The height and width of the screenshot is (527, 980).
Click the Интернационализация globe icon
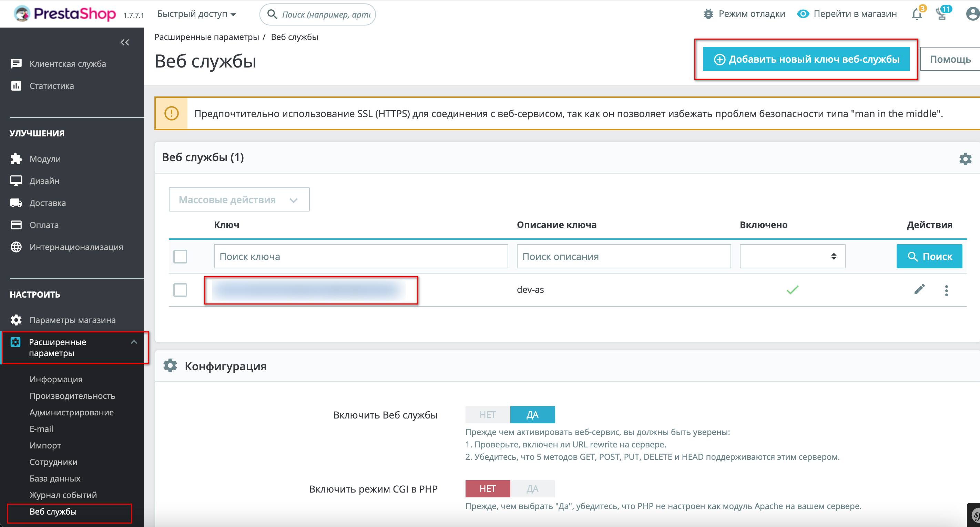click(16, 247)
